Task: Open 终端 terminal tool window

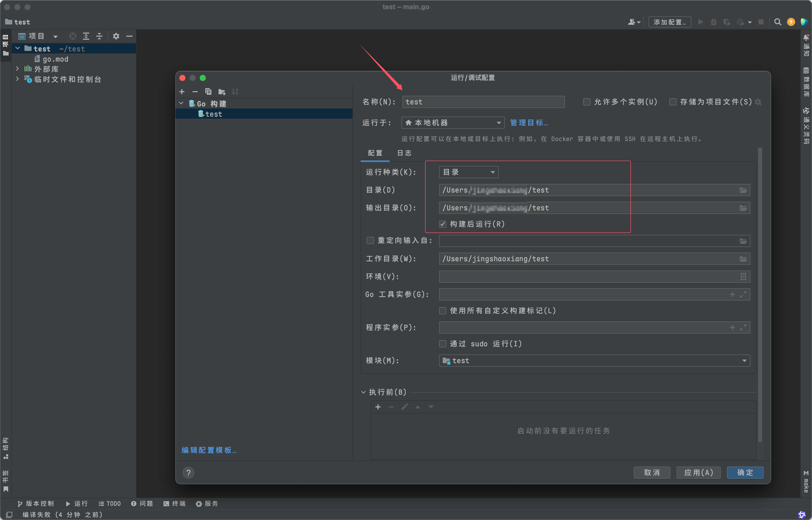Action: tap(174, 503)
